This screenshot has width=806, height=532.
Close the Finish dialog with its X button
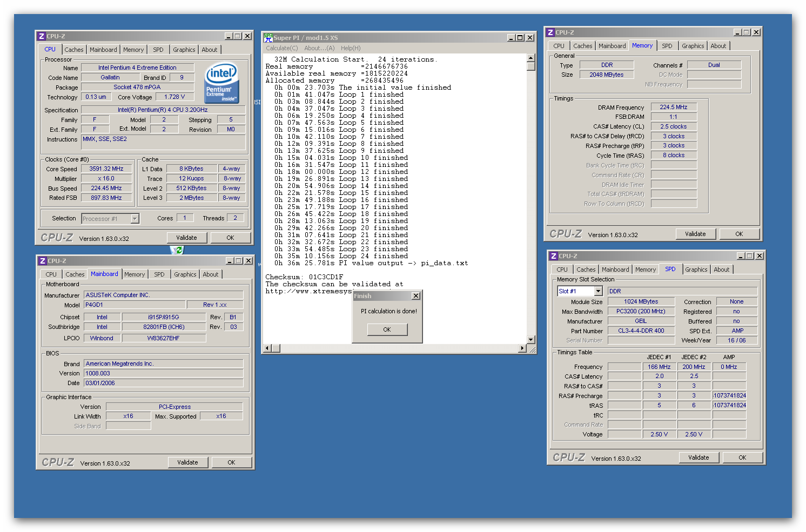coord(416,296)
